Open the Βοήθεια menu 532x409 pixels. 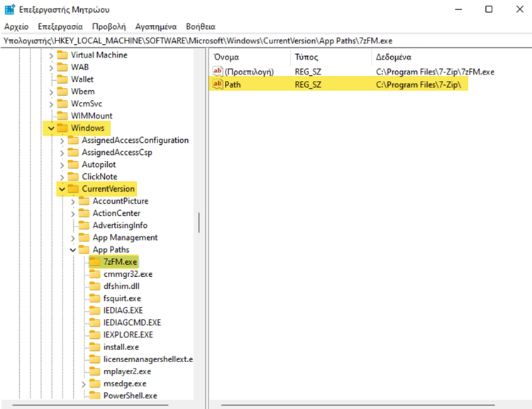201,26
